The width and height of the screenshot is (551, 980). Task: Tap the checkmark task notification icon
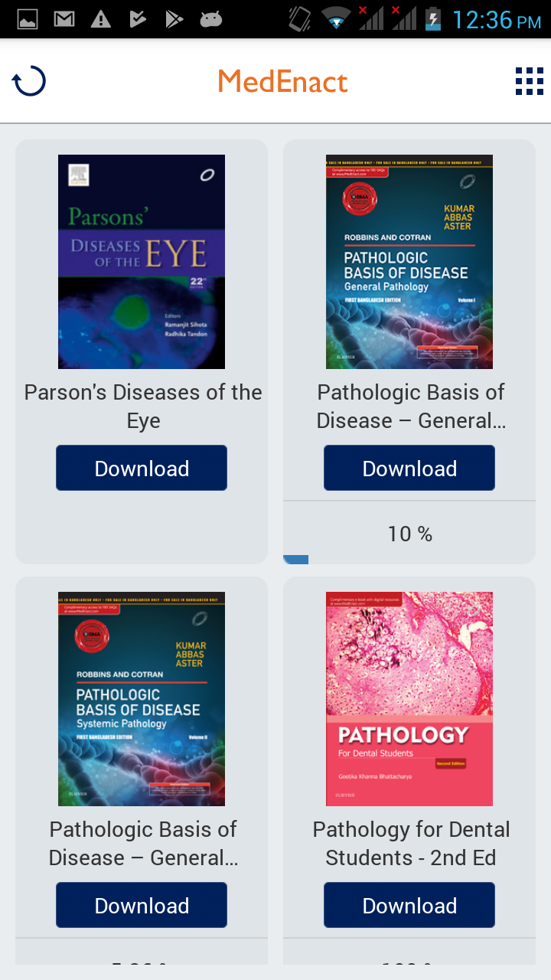tap(138, 19)
